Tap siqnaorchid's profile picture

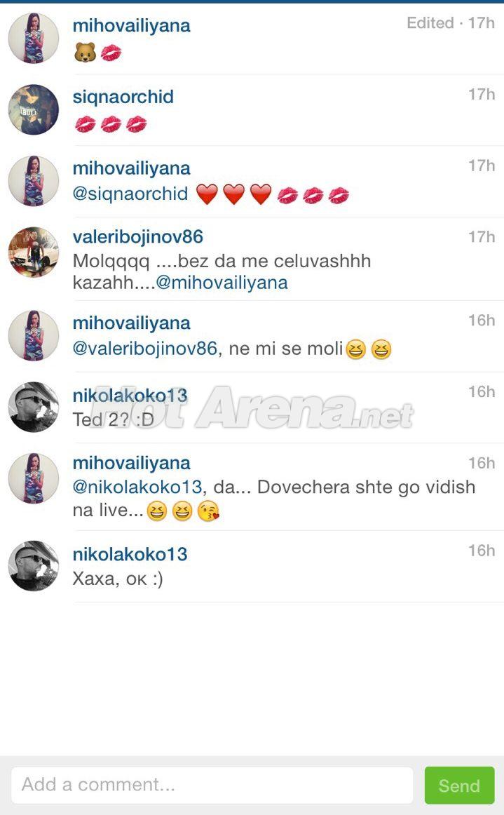click(33, 109)
